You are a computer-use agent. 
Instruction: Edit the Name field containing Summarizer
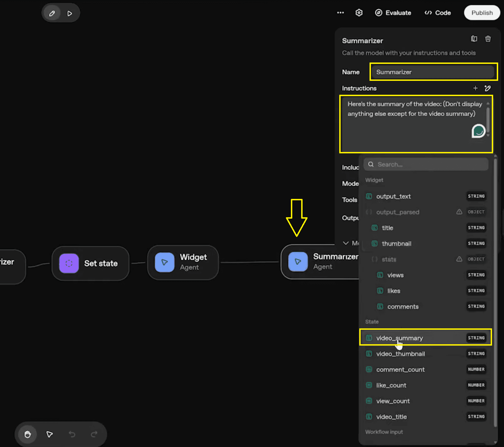tap(433, 72)
